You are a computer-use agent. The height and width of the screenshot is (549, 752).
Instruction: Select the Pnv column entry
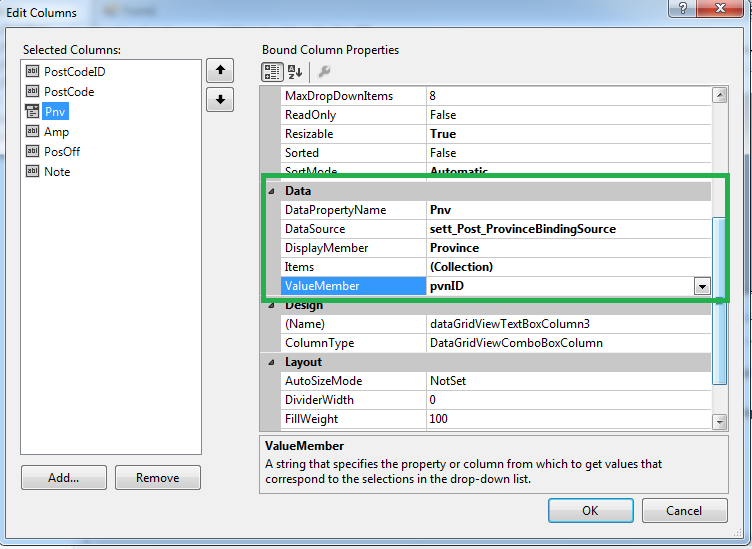[x=55, y=111]
